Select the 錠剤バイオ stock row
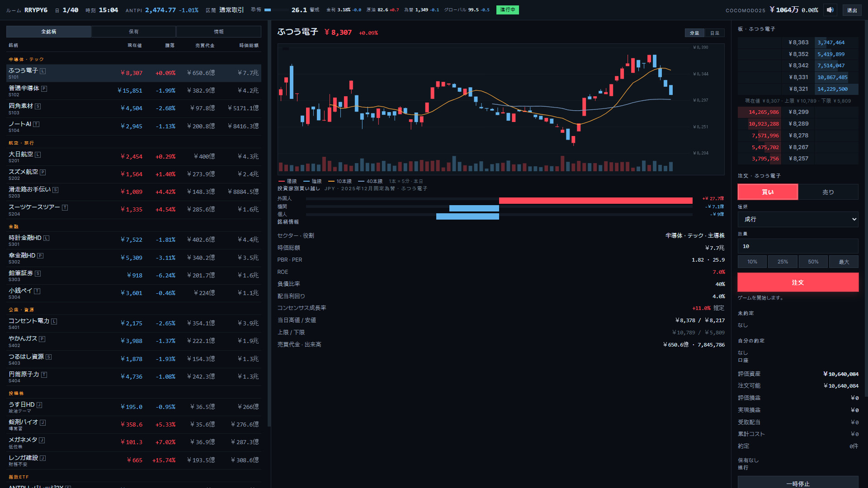 pyautogui.click(x=134, y=425)
